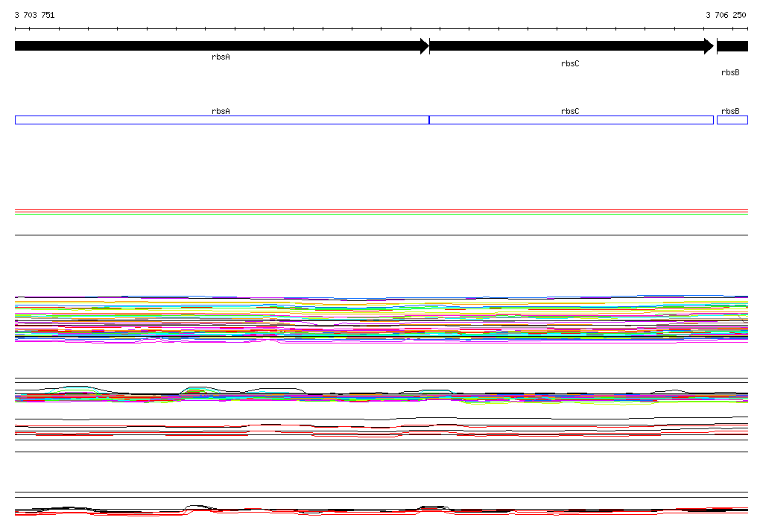Click the rbsA label under the black arrow

(221, 57)
